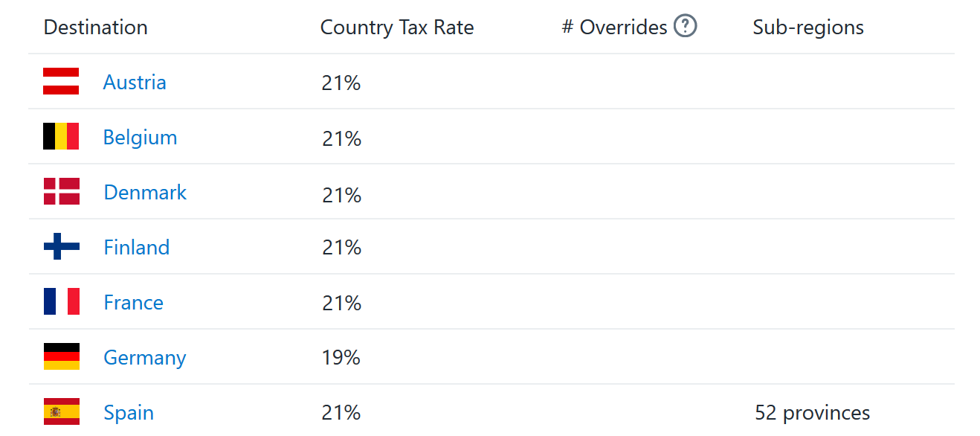Click the Denmark flag icon
The width and height of the screenshot is (980, 436).
tap(61, 191)
